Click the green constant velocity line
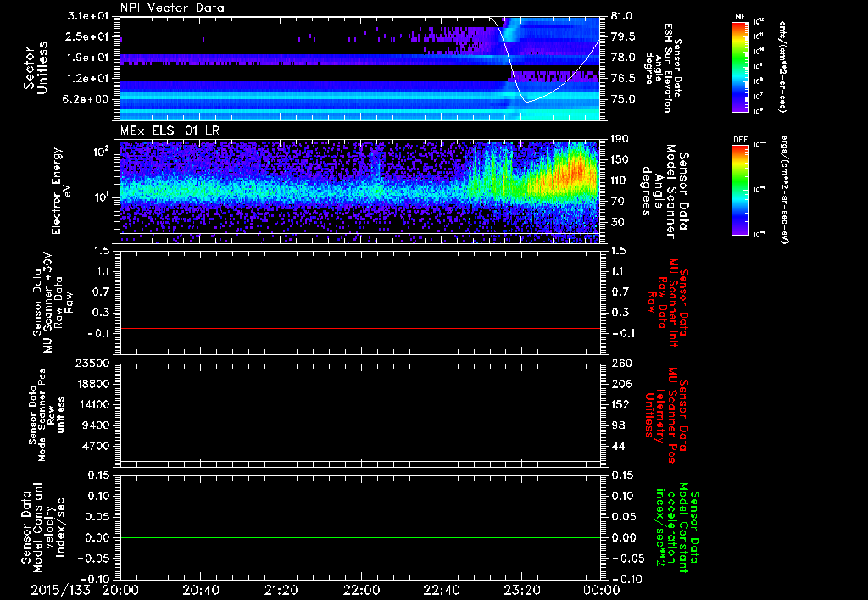This screenshot has height=600, width=868. pos(360,538)
